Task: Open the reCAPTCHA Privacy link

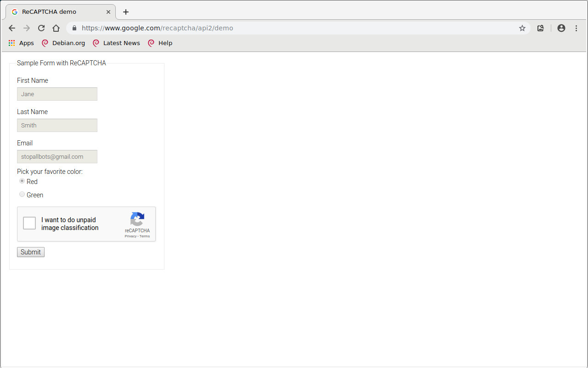Action: click(130, 236)
